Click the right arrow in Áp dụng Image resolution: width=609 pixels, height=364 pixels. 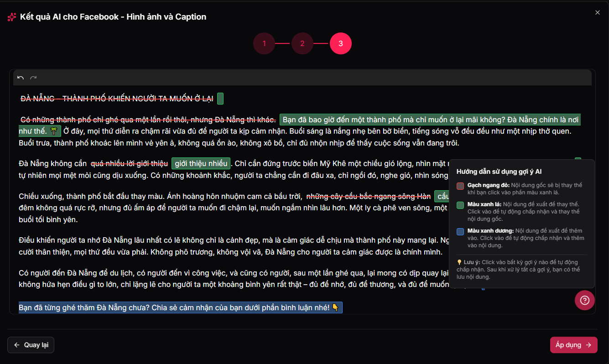[x=588, y=345]
